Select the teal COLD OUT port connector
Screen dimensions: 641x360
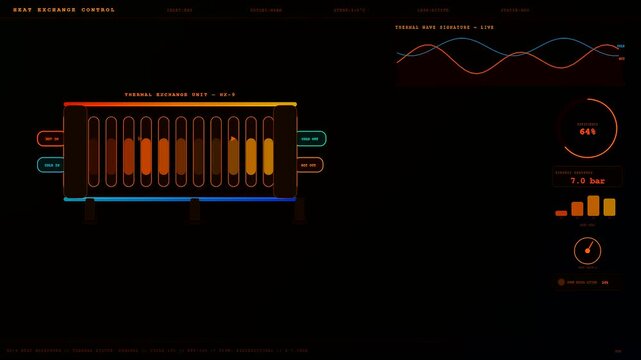(x=311, y=139)
